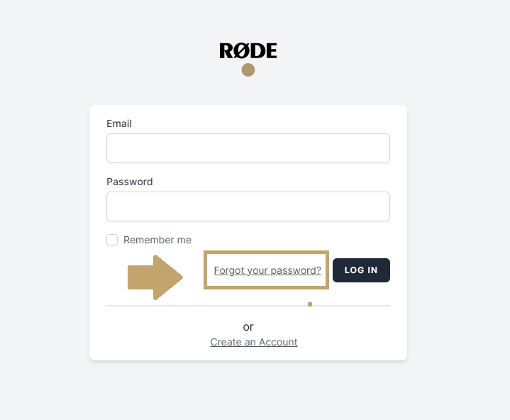Focus the Email input field
Image resolution: width=510 pixels, height=420 pixels.
[248, 148]
